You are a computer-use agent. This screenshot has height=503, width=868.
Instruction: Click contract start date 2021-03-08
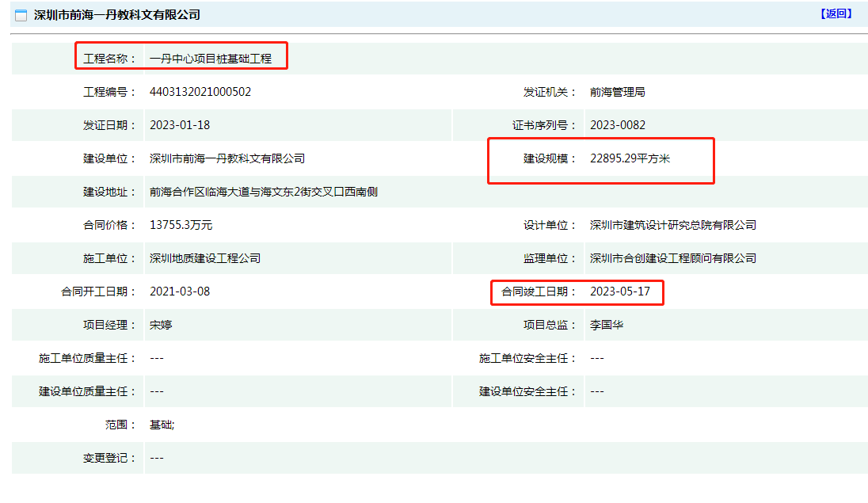click(180, 292)
